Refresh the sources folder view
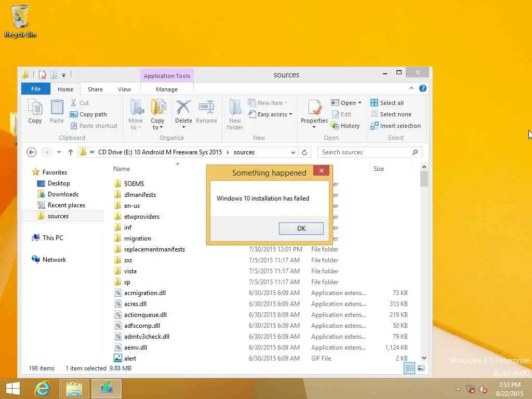The height and width of the screenshot is (399, 532). [x=304, y=153]
